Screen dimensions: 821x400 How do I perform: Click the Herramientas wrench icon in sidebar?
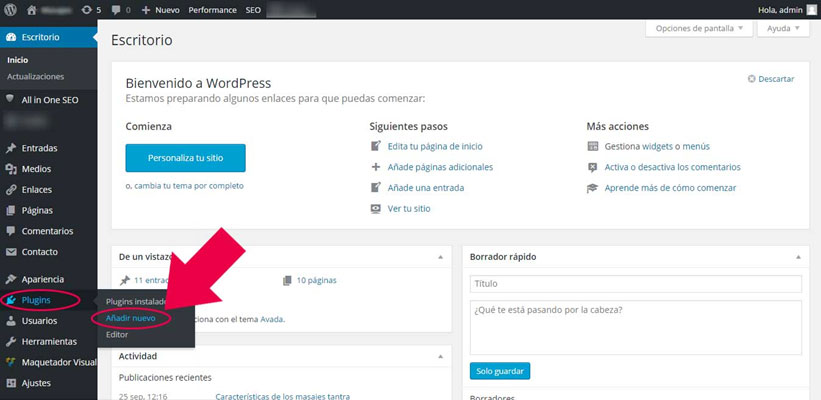click(x=10, y=341)
